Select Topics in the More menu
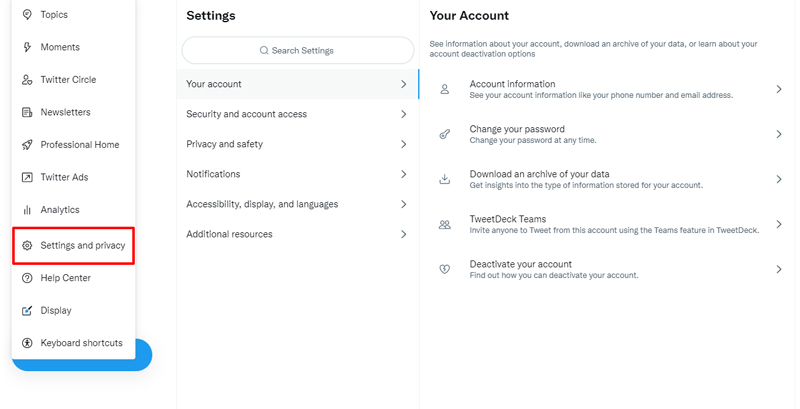Screen dimensions: 800x409 tap(73, 15)
